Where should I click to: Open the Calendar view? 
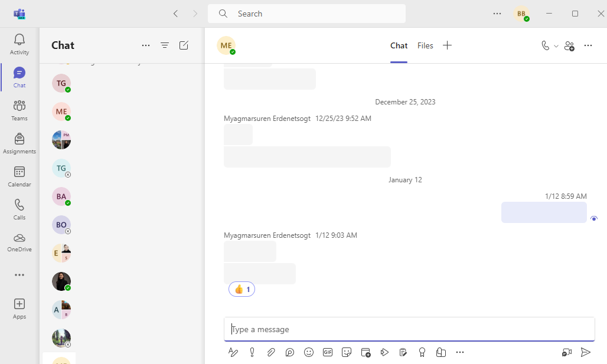pyautogui.click(x=19, y=177)
